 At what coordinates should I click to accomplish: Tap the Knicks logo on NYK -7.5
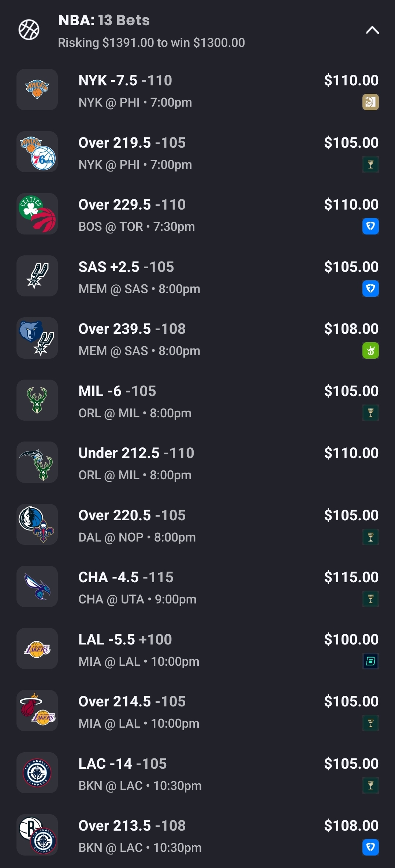pyautogui.click(x=37, y=90)
